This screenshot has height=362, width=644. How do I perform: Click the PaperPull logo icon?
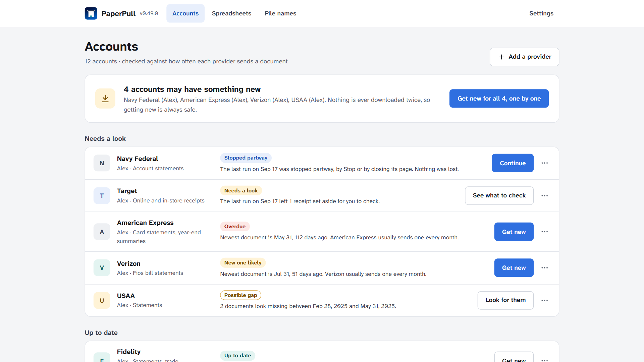(91, 13)
